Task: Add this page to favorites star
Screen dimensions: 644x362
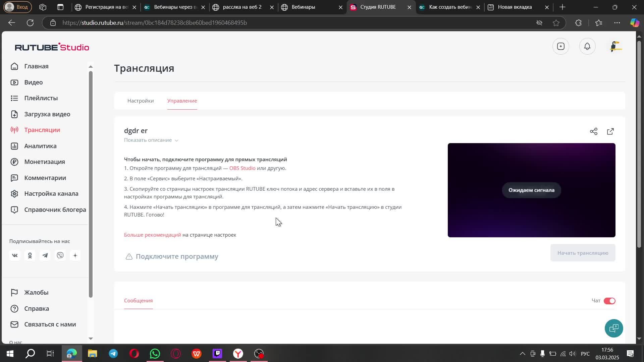Action: click(x=556, y=23)
